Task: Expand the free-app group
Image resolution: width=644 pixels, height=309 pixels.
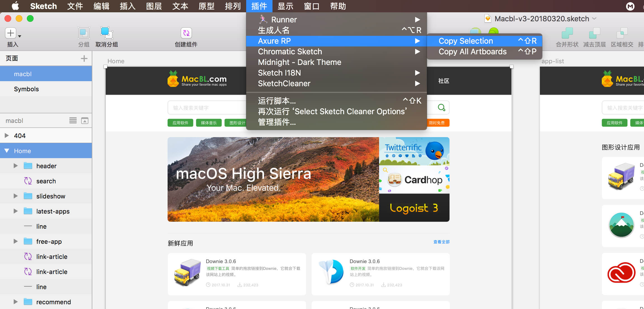Action: (16, 241)
